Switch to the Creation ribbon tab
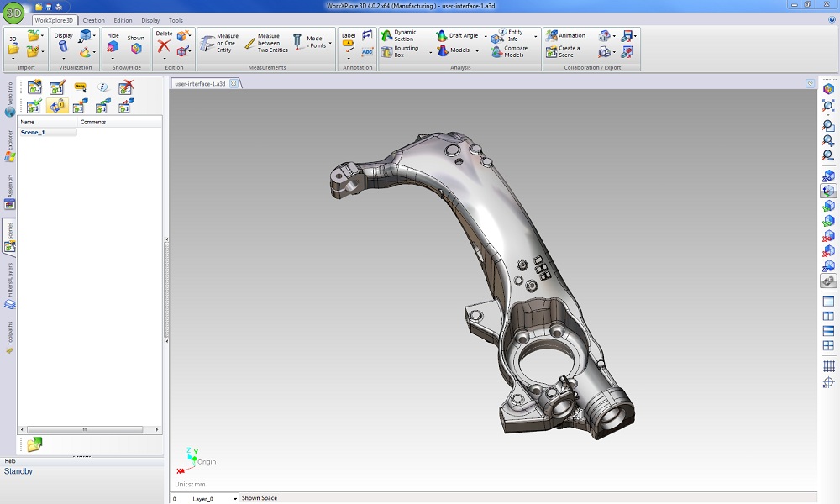Image resolution: width=840 pixels, height=504 pixels. coord(94,20)
